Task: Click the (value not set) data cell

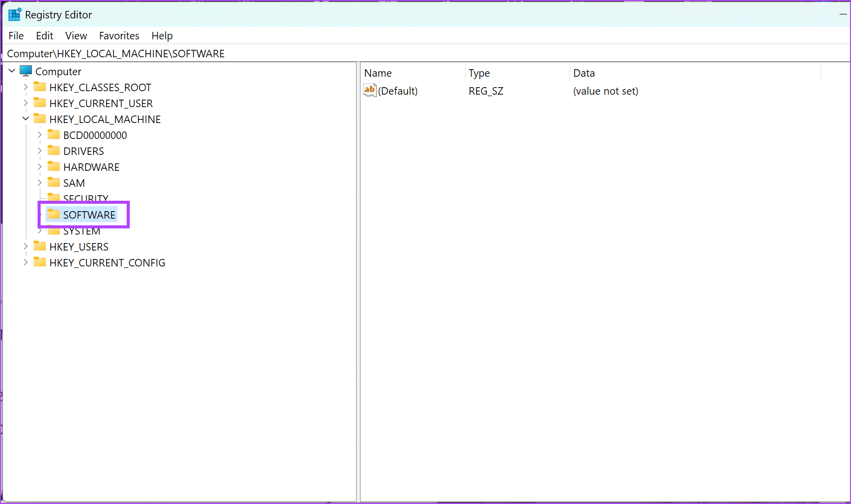Action: [606, 91]
